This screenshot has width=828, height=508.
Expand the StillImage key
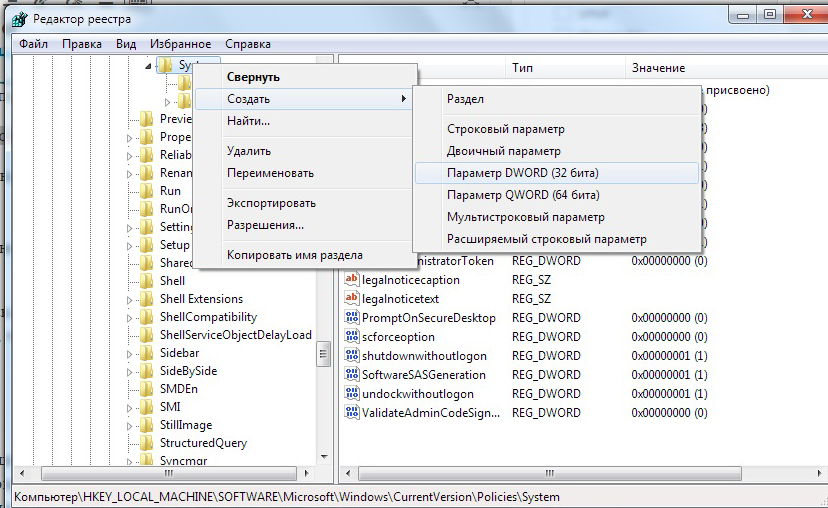(x=129, y=426)
